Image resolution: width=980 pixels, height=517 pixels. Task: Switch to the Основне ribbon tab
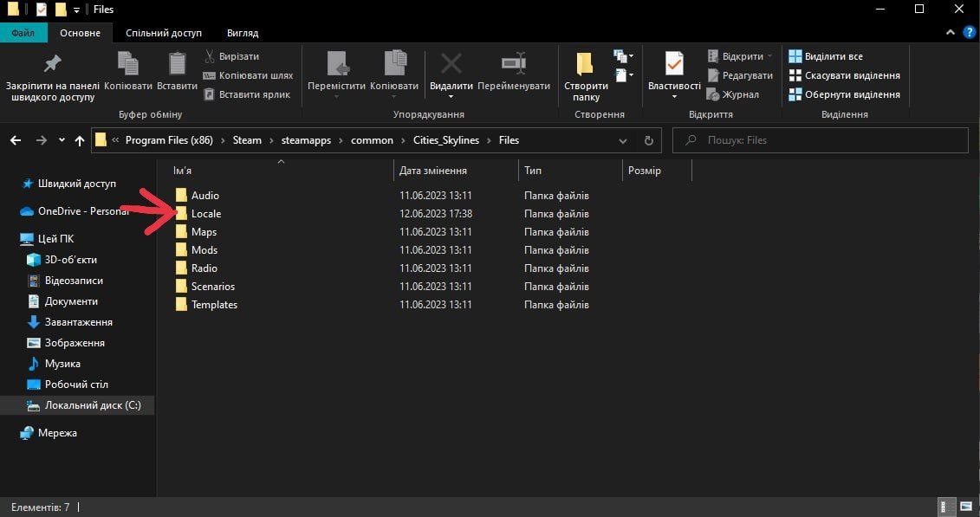80,32
